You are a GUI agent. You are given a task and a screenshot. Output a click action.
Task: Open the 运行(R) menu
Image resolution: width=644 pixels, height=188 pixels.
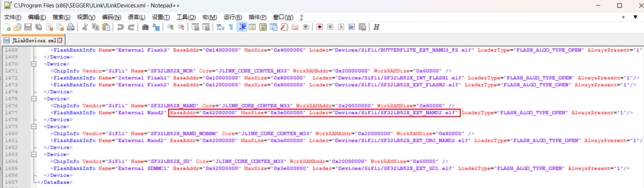click(232, 17)
